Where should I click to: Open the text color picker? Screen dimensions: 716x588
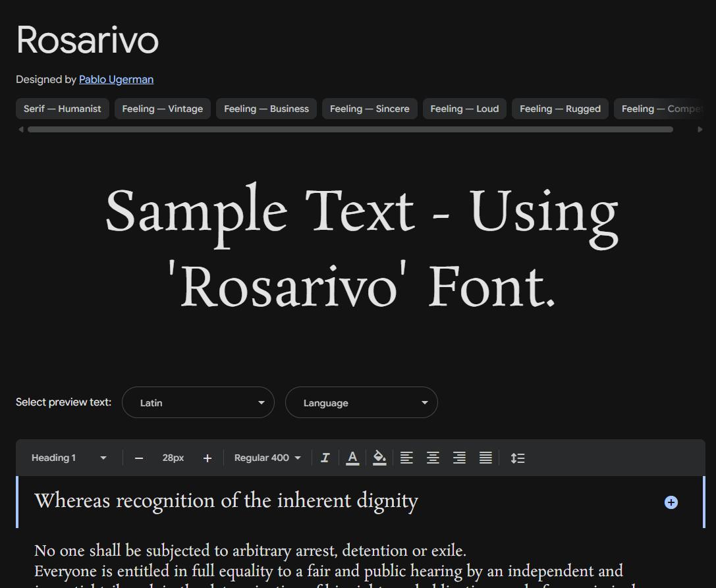tap(352, 458)
